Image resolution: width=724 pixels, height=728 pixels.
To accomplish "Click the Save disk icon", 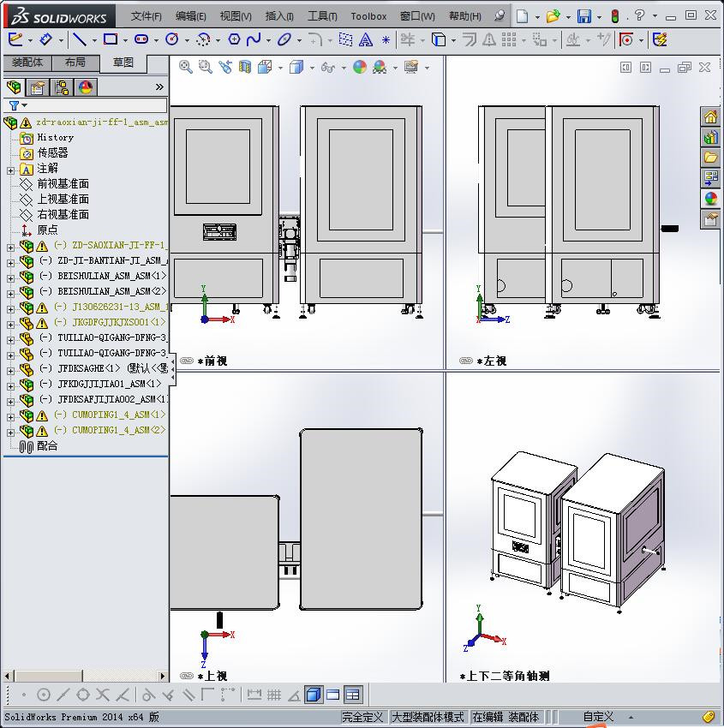I will click(584, 16).
